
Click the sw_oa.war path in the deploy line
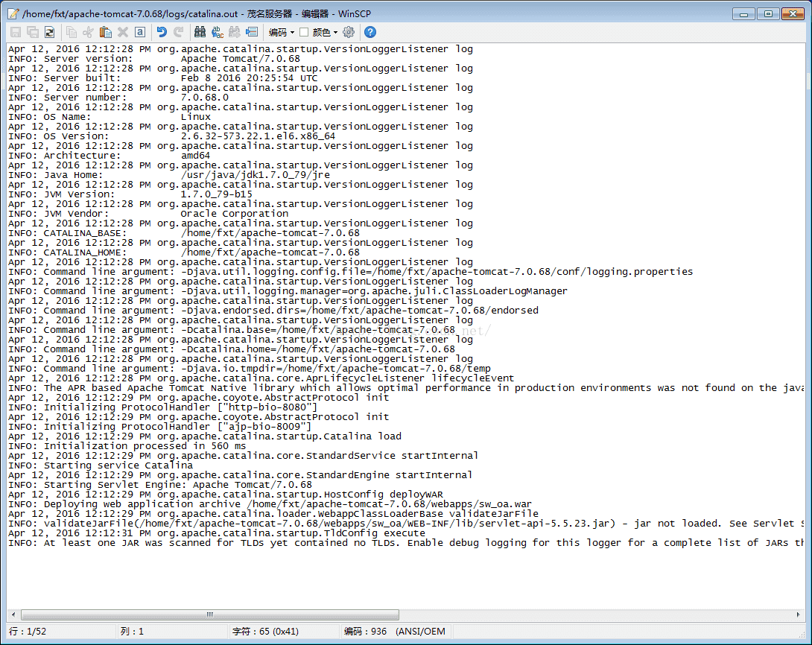click(x=389, y=504)
